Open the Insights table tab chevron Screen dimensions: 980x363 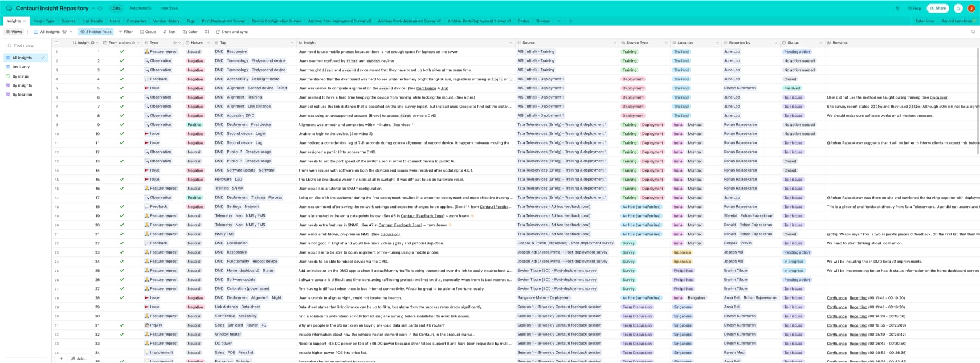24,21
